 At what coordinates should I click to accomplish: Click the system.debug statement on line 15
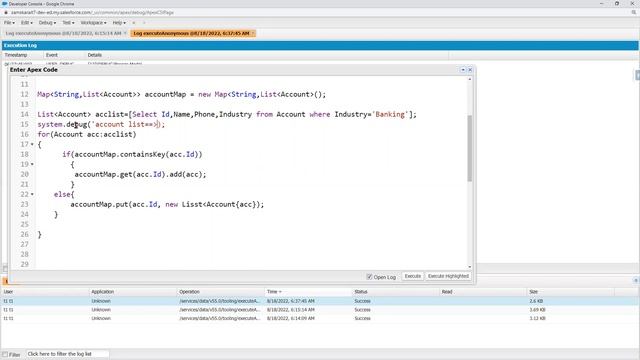pyautogui.click(x=101, y=124)
